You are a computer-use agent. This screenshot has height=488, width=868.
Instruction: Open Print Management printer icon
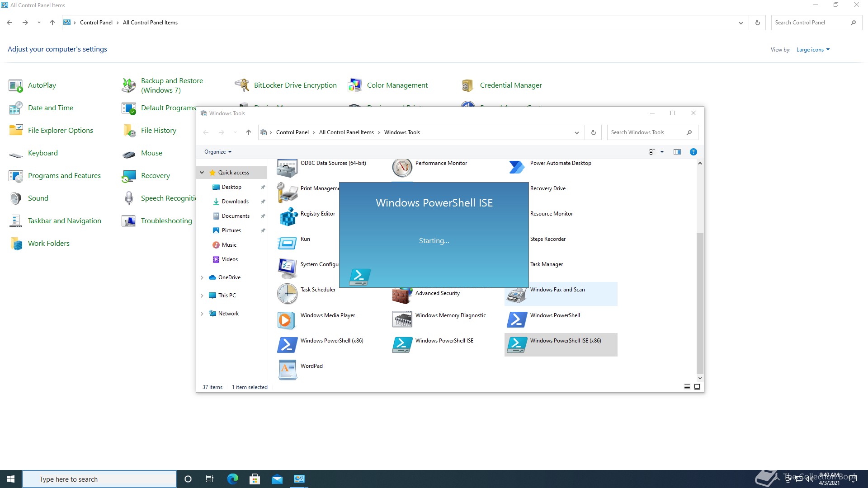287,192
